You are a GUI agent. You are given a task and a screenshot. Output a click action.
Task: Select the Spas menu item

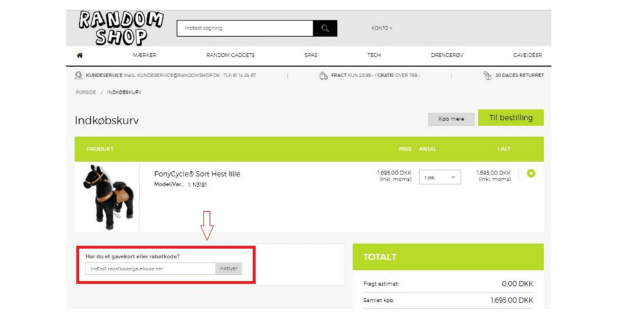[x=310, y=55]
